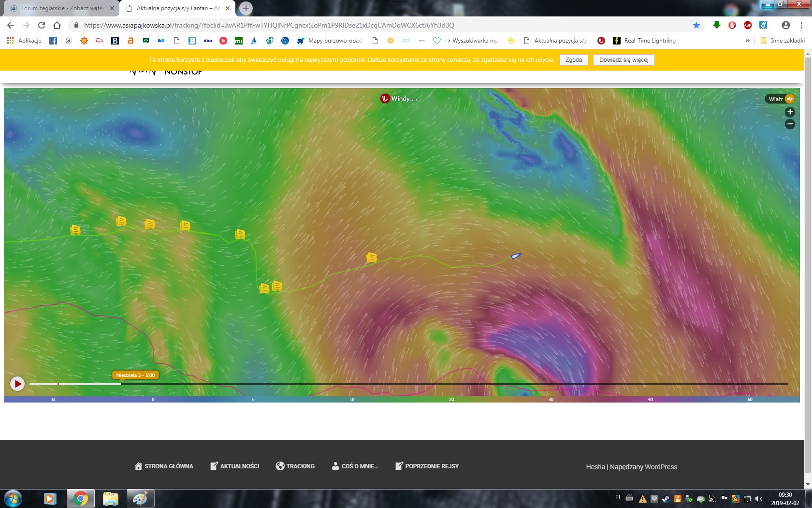
Task: Open File Explorer from the taskbar
Action: pos(111,498)
